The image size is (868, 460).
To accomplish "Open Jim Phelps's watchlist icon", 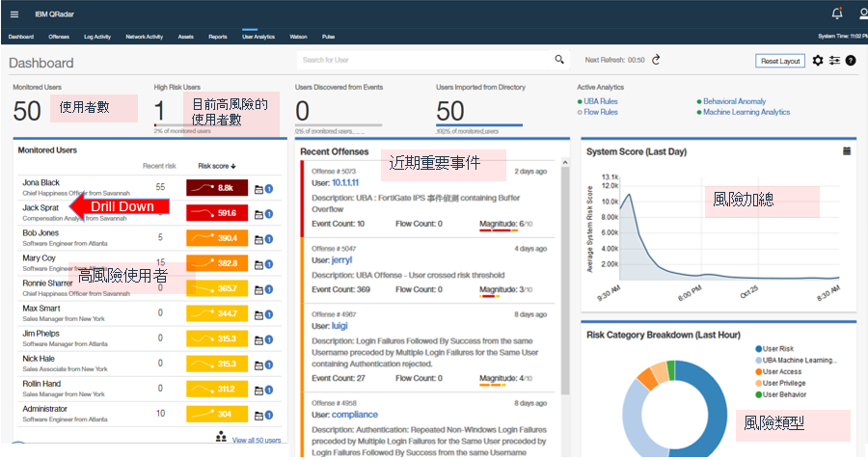I will [x=258, y=339].
